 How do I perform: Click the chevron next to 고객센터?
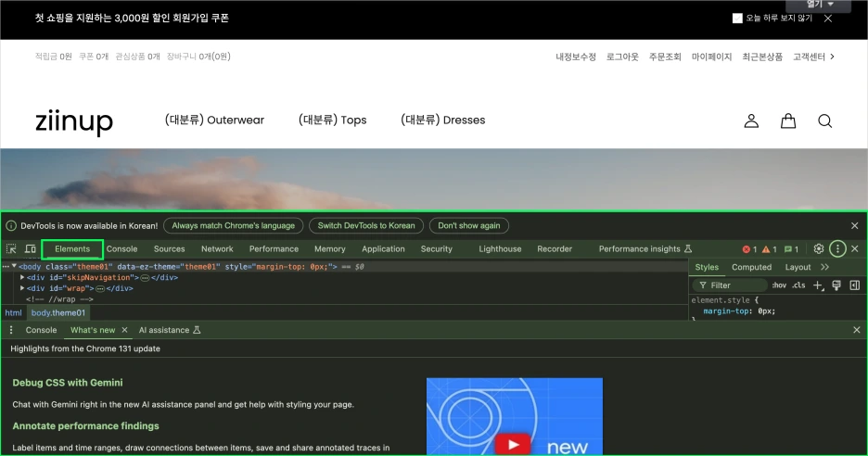point(832,57)
